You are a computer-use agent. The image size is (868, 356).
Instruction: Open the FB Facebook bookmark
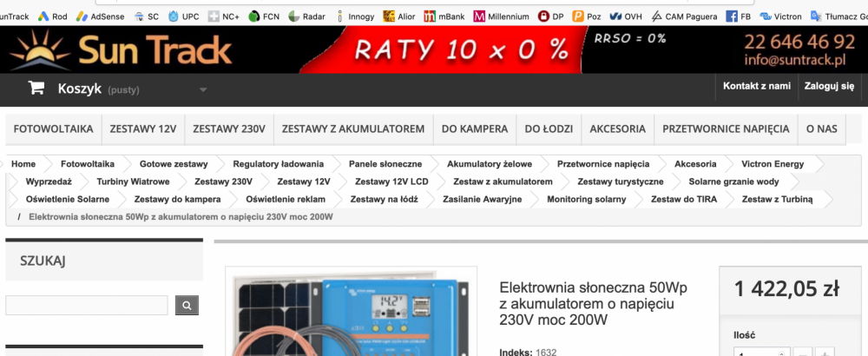tap(739, 16)
